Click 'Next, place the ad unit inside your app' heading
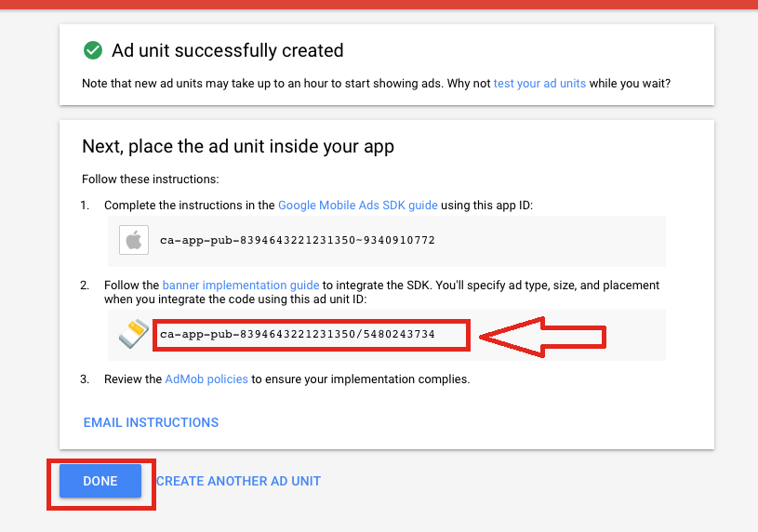The height and width of the screenshot is (532, 758). (x=238, y=146)
